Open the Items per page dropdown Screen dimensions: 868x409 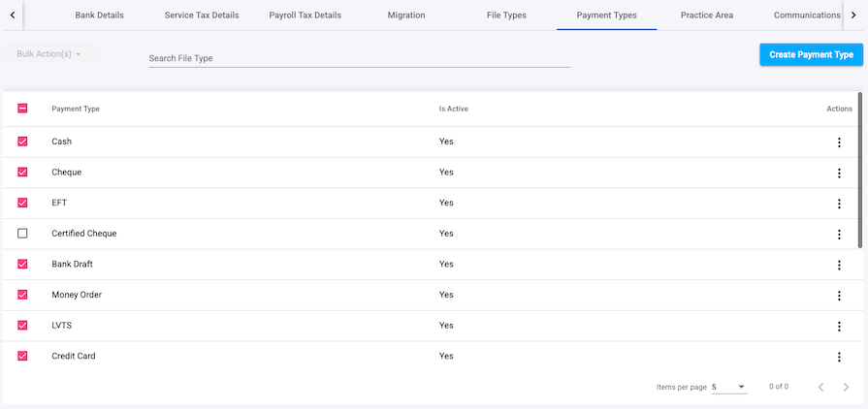[x=728, y=387]
